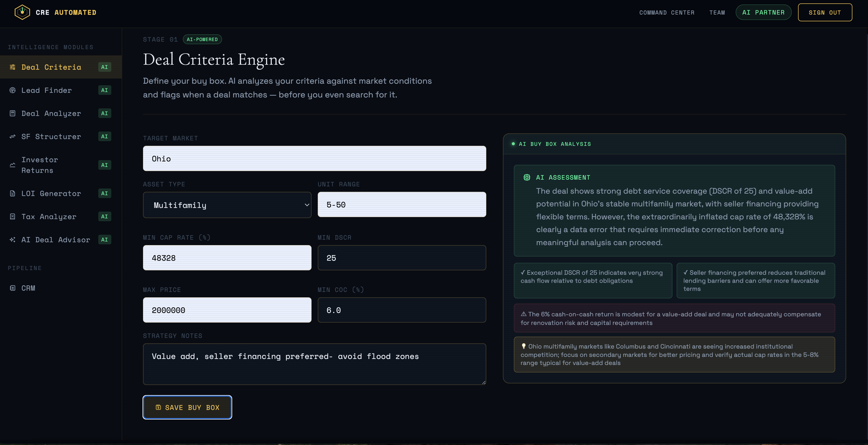The image size is (868, 445).
Task: Click the Deal Analyzer calculator icon
Action: pos(12,113)
